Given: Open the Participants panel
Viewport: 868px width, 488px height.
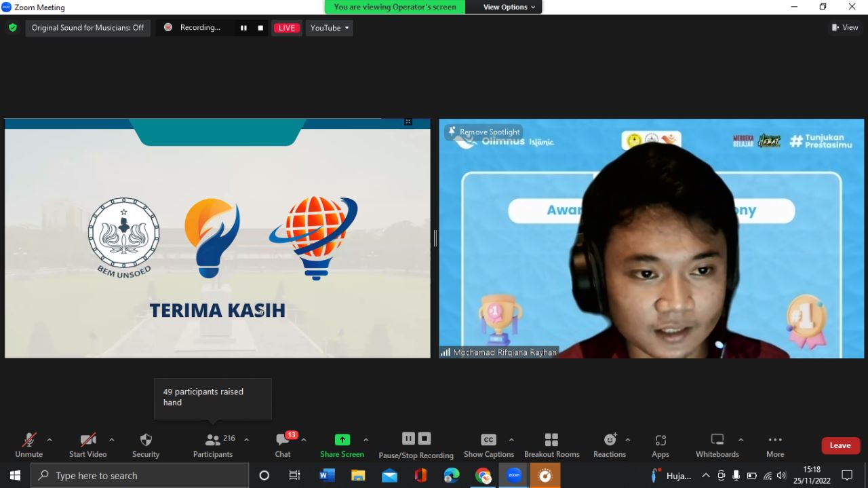Looking at the screenshot, I should click(x=213, y=445).
